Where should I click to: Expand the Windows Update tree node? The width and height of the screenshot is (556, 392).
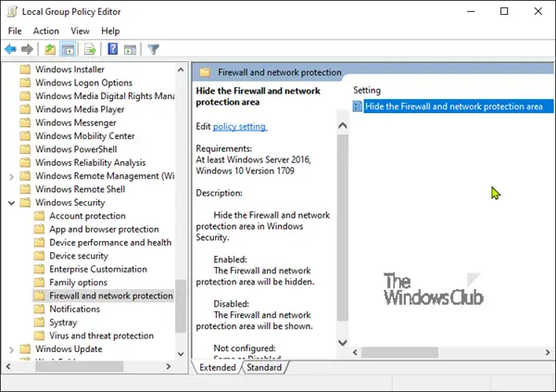click(x=11, y=349)
